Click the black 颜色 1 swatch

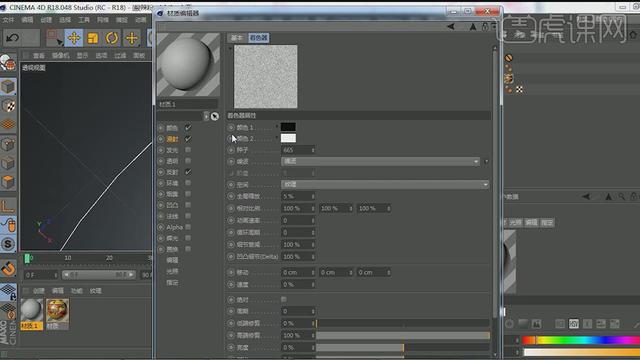point(288,127)
